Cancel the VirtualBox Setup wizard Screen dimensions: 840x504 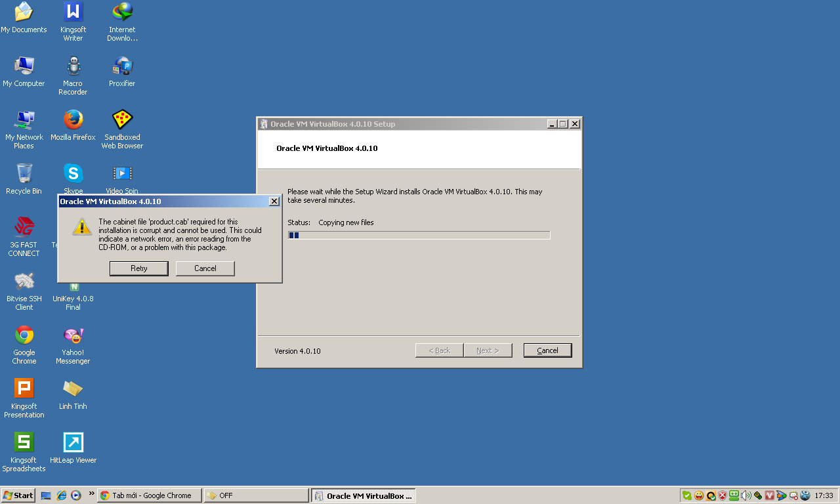(x=547, y=350)
